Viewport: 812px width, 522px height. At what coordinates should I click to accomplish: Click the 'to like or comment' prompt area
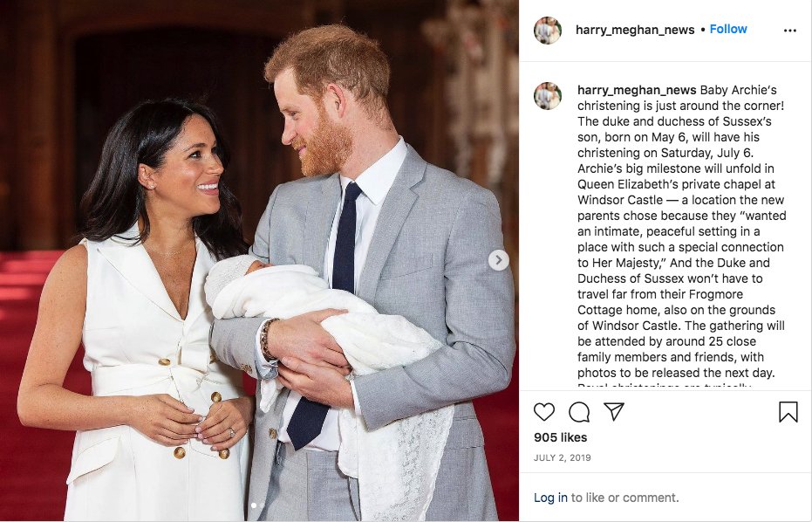[624, 498]
